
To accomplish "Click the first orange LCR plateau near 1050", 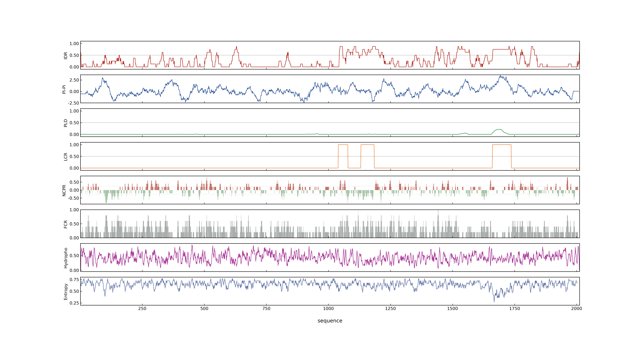I will 343,145.
